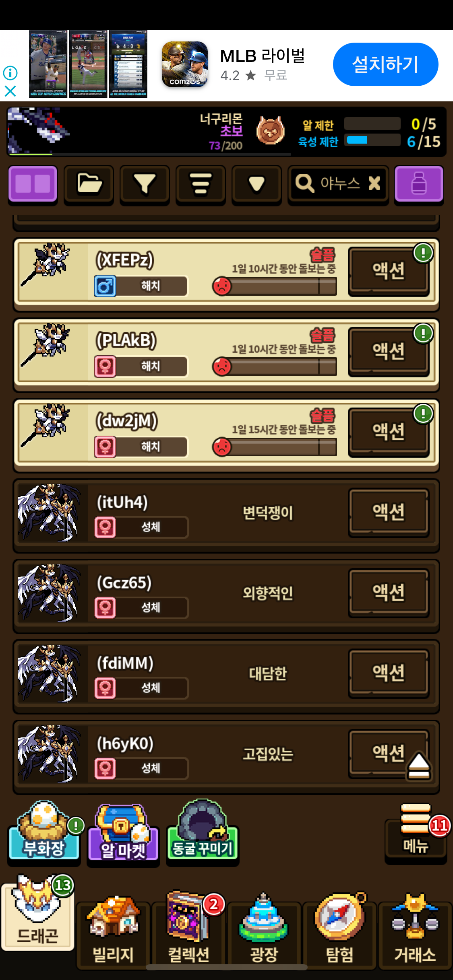Select the sad mood bar of PLAkB
The height and width of the screenshot is (980, 453).
[x=275, y=366]
